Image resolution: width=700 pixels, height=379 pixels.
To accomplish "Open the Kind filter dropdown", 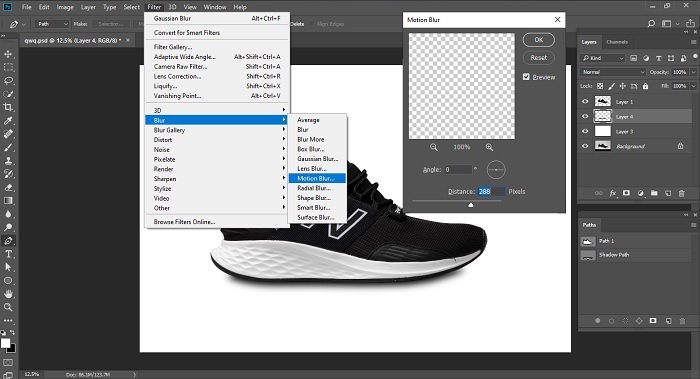I will [x=603, y=58].
